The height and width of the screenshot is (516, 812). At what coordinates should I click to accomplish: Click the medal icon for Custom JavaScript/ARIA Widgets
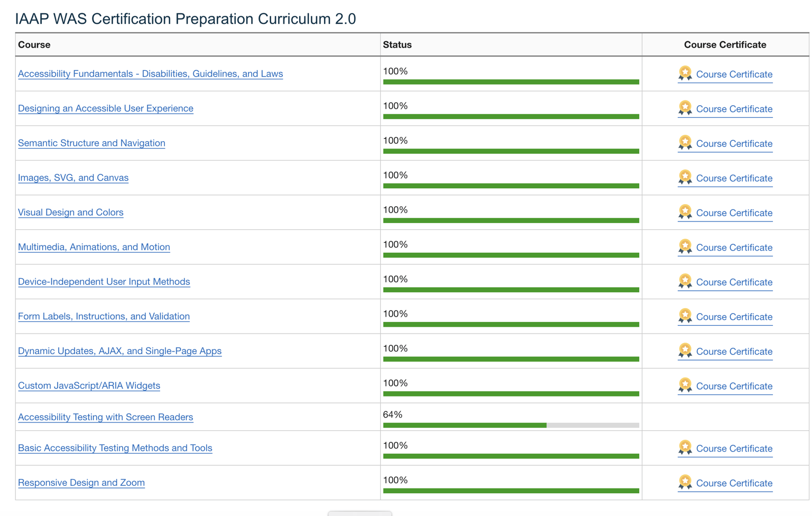click(685, 385)
